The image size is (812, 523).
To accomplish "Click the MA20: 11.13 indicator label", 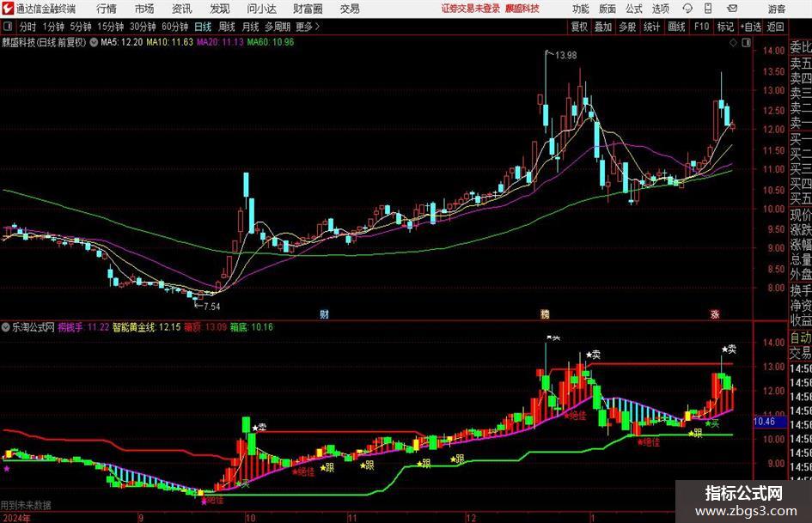I will [220, 42].
